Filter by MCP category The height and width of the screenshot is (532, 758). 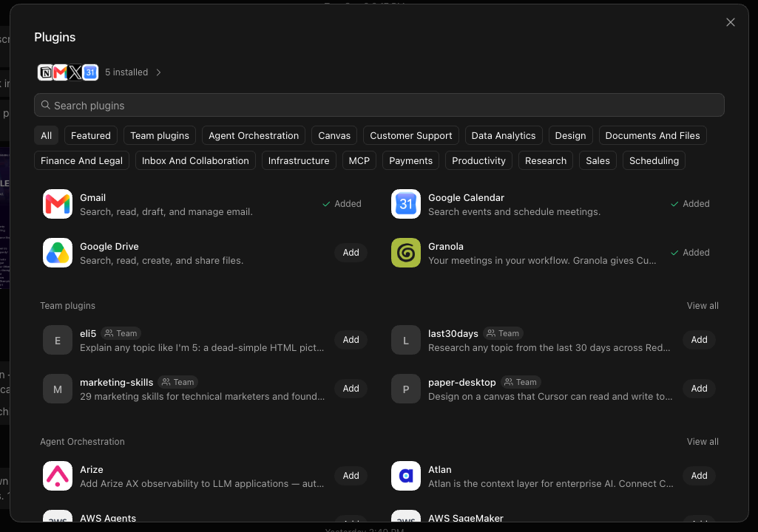pyautogui.click(x=359, y=161)
